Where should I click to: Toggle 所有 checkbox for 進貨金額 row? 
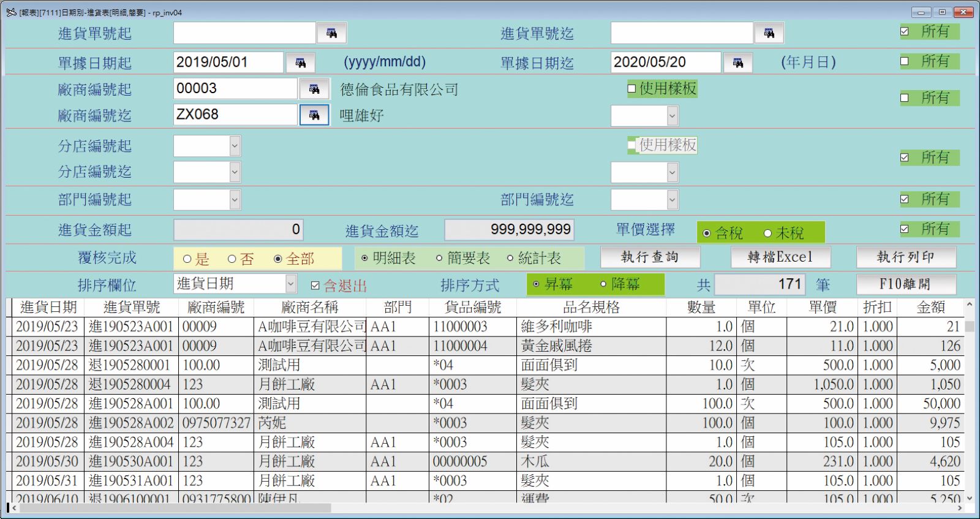pos(905,229)
